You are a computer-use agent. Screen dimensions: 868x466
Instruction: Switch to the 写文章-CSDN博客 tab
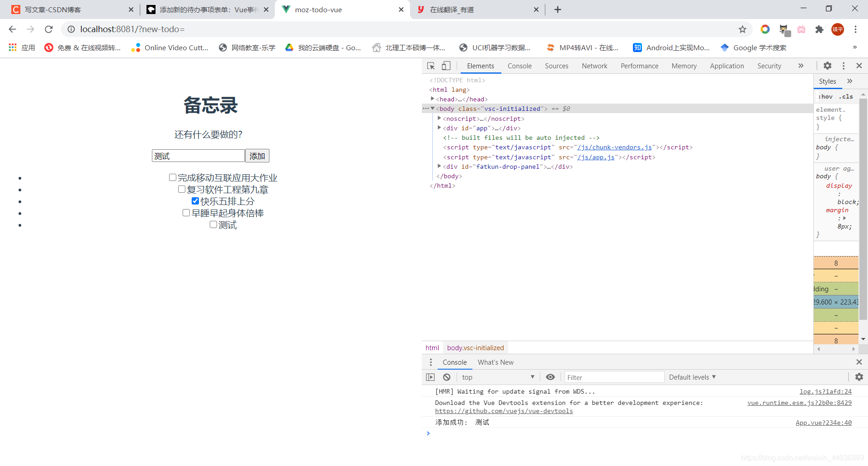(72, 10)
